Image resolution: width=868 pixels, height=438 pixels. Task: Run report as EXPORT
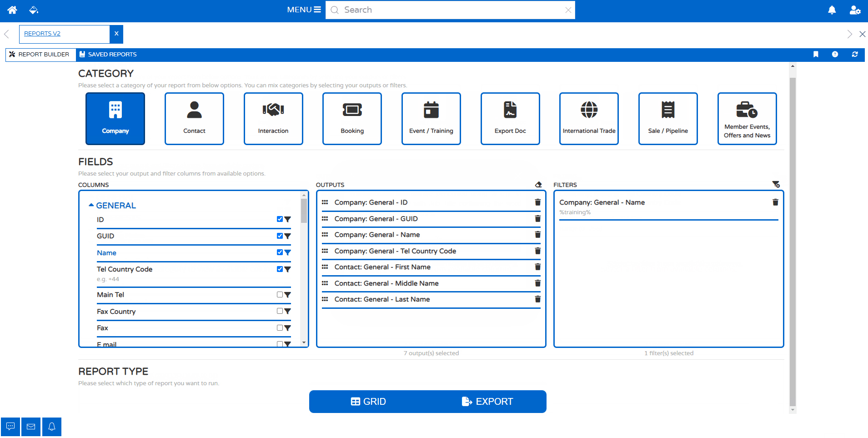(x=487, y=402)
